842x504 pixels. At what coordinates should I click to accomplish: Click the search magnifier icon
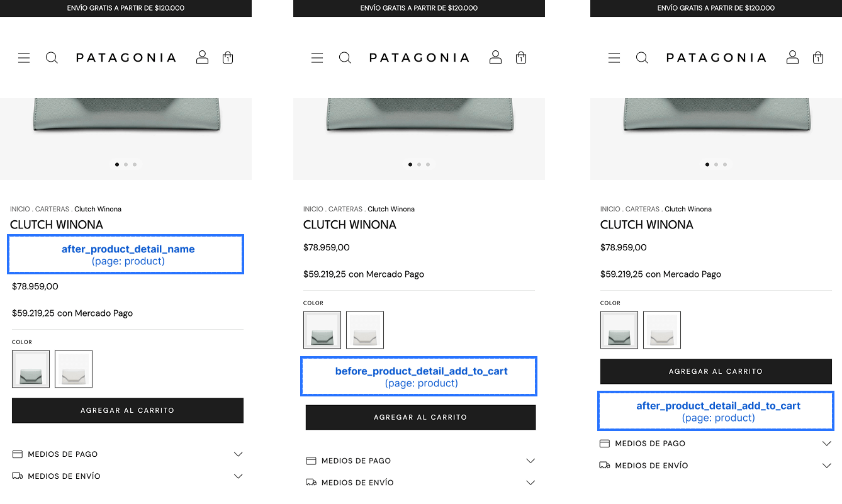[52, 57]
